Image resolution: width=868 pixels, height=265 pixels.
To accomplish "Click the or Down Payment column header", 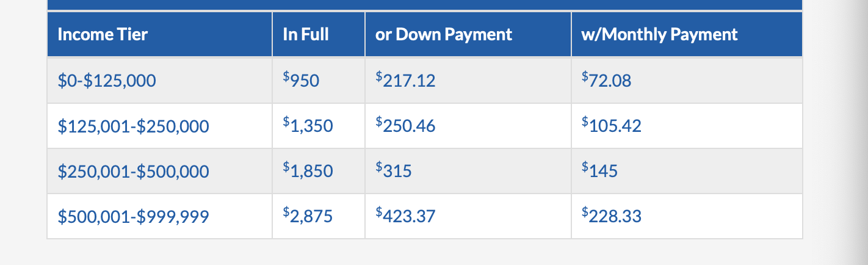I will [444, 34].
